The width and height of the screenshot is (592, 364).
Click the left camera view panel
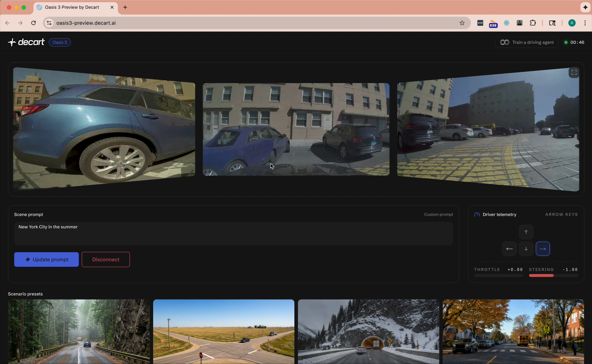104,129
